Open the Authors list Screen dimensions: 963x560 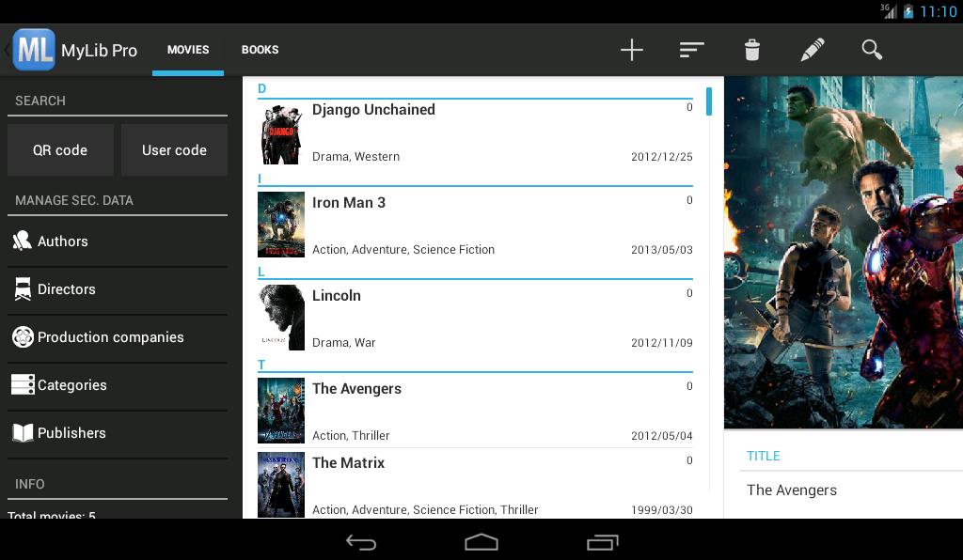tap(118, 241)
